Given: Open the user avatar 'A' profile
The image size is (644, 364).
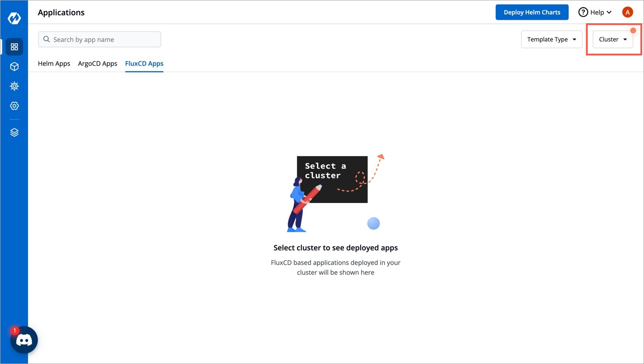Looking at the screenshot, I should (627, 13).
